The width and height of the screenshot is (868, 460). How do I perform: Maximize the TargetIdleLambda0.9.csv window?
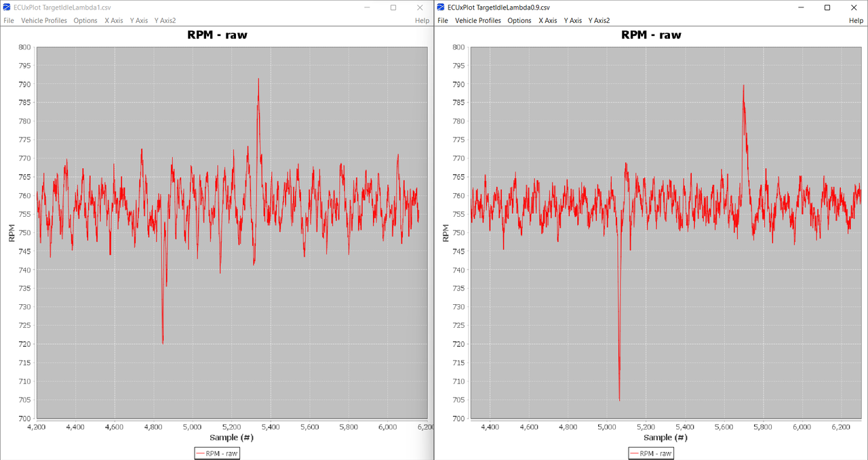pos(827,7)
